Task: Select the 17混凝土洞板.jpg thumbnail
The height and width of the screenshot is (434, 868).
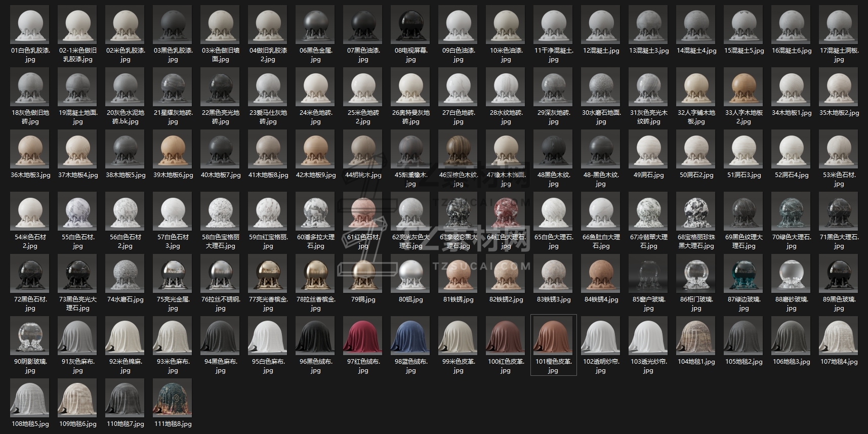Action: (x=839, y=25)
